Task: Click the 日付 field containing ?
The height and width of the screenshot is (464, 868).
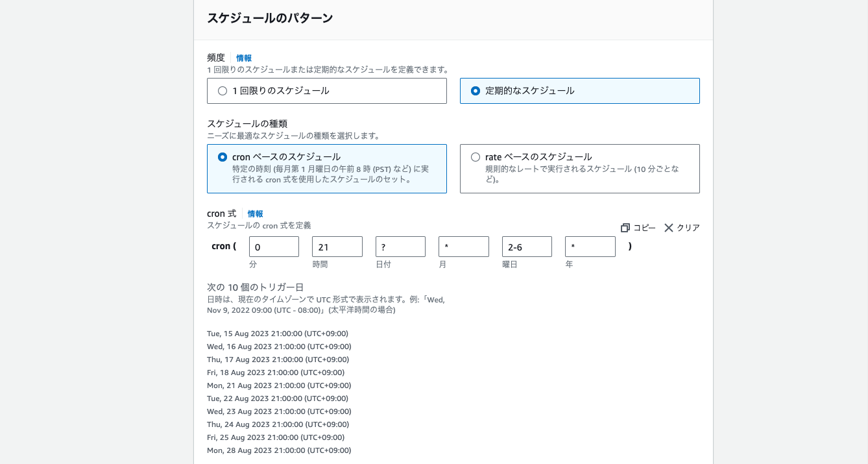Action: click(400, 246)
